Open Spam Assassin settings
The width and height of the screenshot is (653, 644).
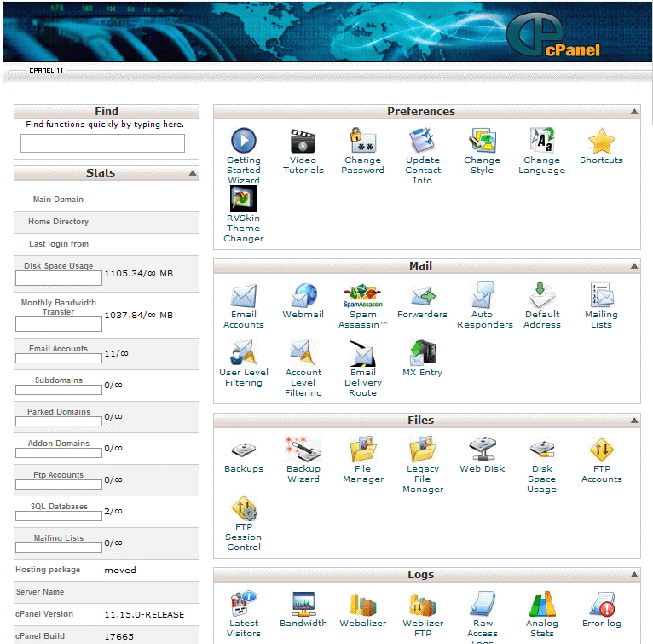[363, 305]
